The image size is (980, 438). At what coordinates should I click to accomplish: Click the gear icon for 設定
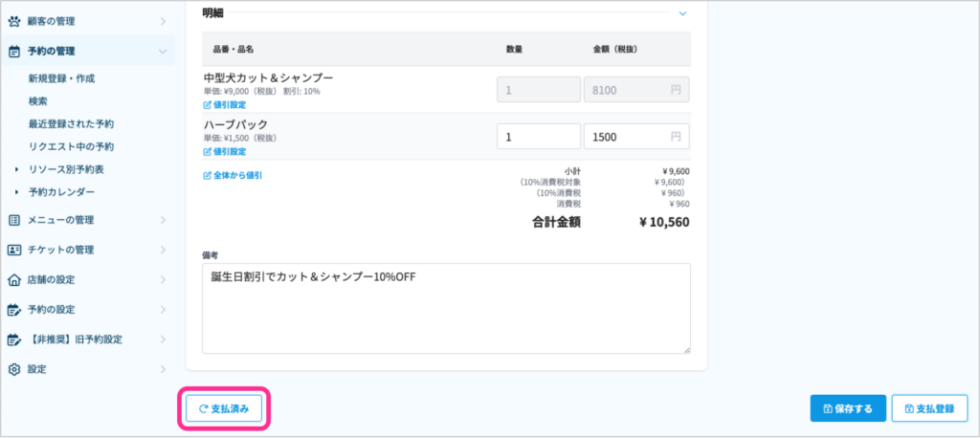click(x=13, y=369)
